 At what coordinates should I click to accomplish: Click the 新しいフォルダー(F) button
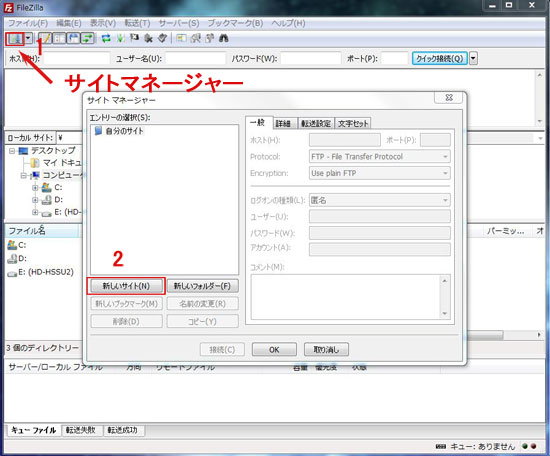[x=203, y=286]
